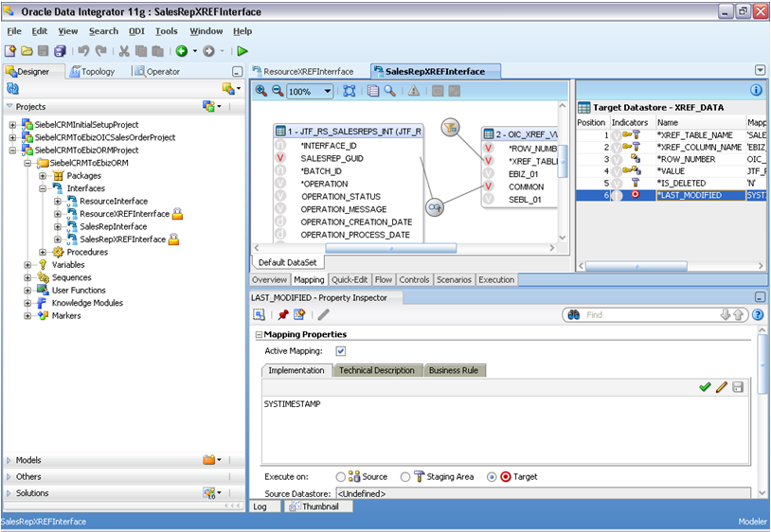
Task: Click the green checkmark to validate expression
Action: pyautogui.click(x=705, y=387)
